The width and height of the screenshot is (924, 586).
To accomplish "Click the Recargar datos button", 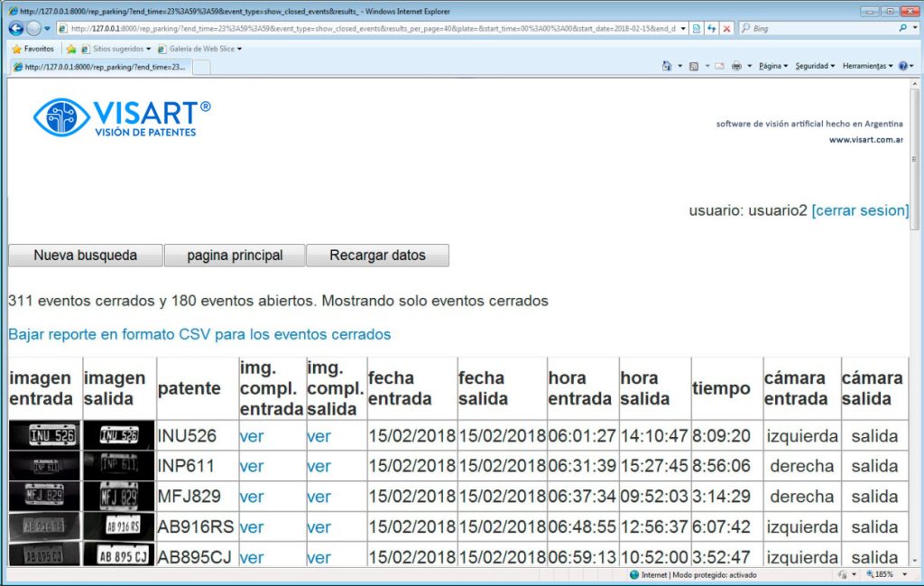I will (x=378, y=256).
